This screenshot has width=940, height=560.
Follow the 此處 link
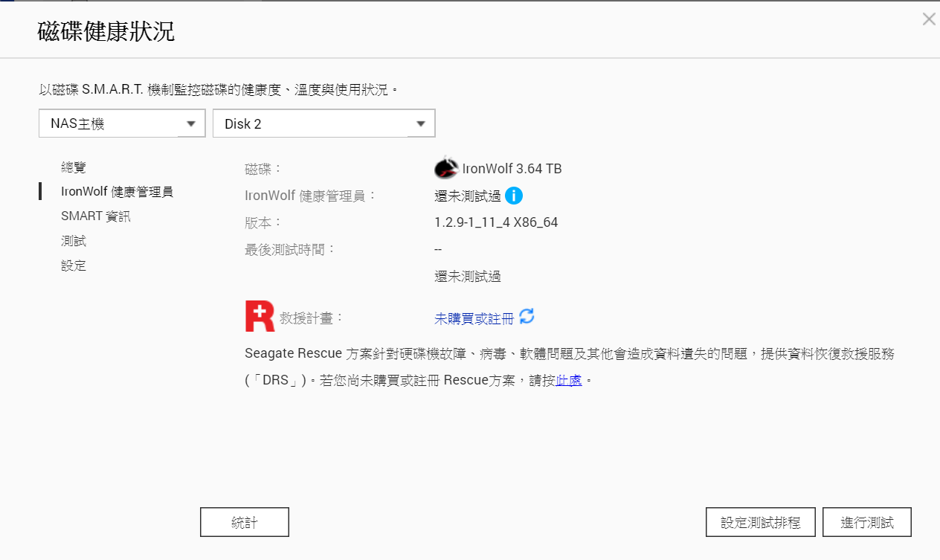pos(569,381)
